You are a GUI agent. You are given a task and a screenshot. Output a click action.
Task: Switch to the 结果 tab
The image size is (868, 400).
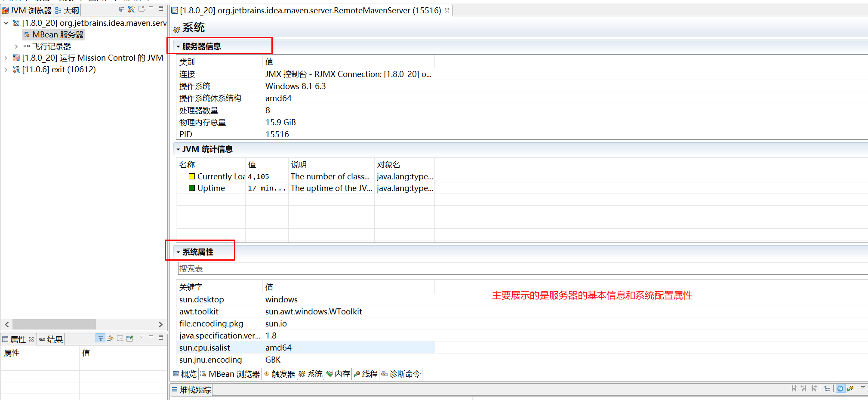pos(51,339)
